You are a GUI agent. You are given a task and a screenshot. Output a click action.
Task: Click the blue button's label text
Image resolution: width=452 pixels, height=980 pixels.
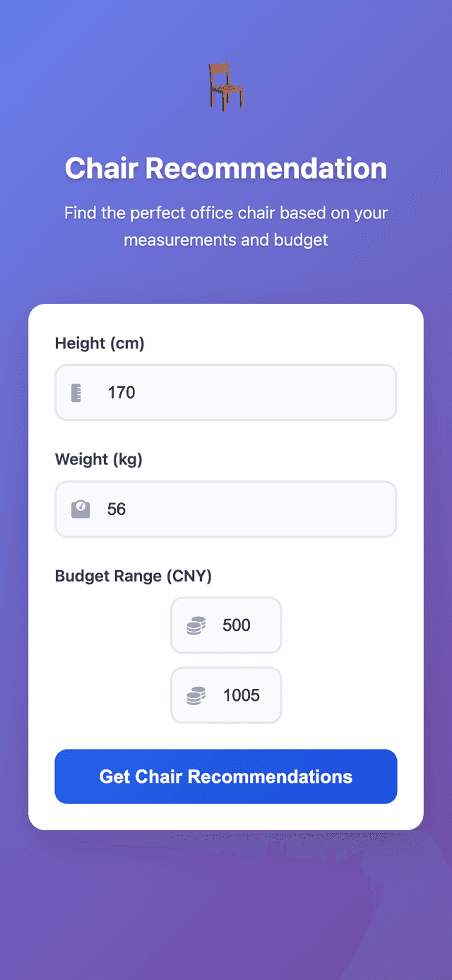pyautogui.click(x=225, y=777)
